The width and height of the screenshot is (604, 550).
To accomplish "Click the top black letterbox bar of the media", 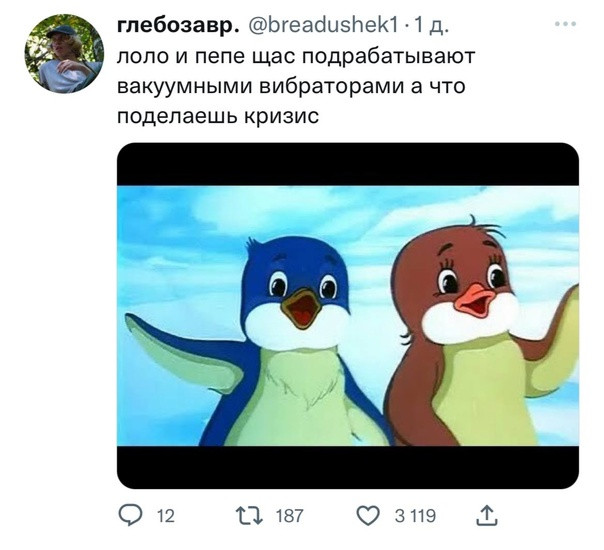I will [348, 164].
